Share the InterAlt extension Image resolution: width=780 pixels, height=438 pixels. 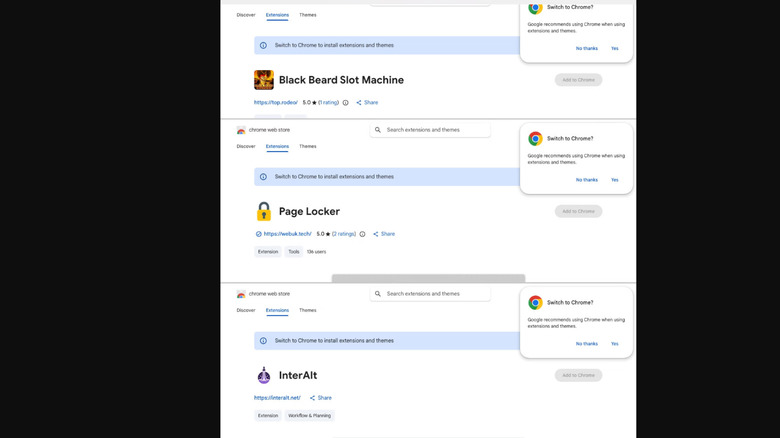320,398
